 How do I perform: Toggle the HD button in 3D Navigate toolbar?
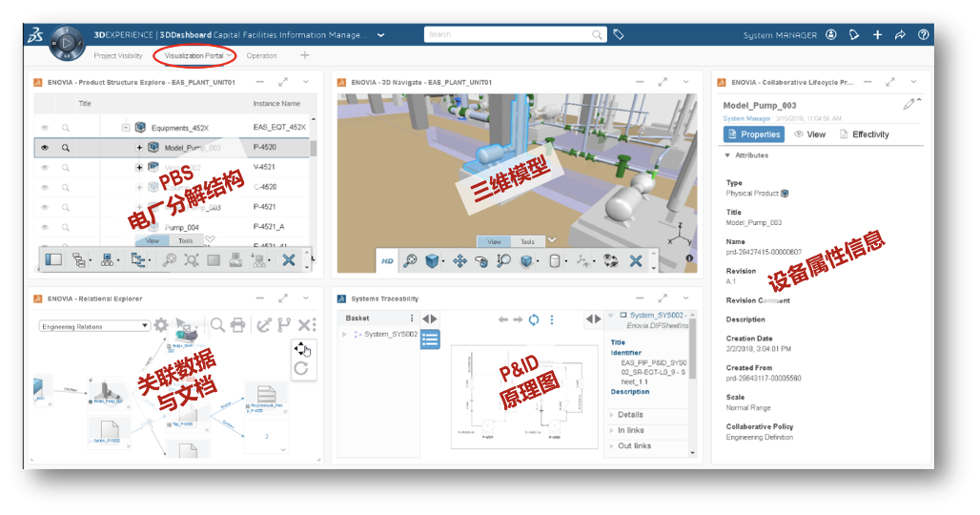point(387,260)
